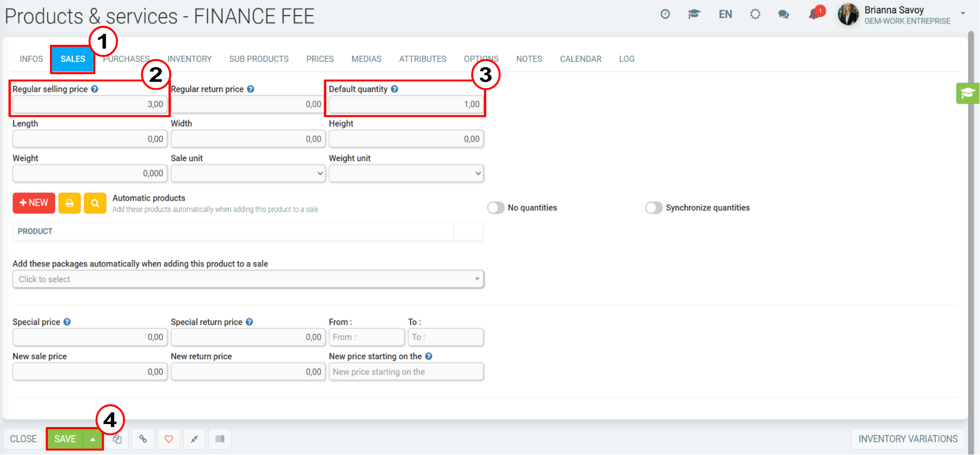
Task: Click the Regular selling price field
Action: (x=90, y=104)
